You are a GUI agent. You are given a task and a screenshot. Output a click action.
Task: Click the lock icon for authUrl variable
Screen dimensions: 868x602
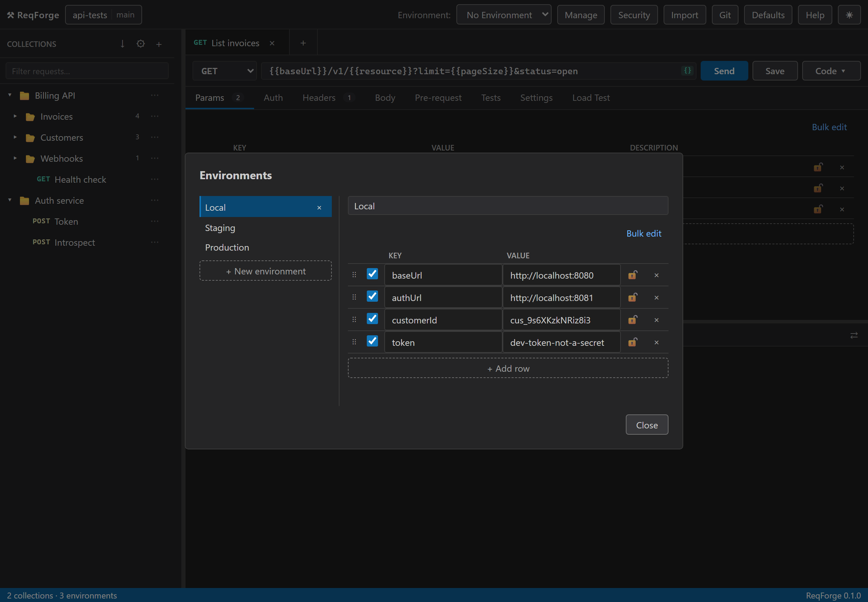tap(632, 297)
